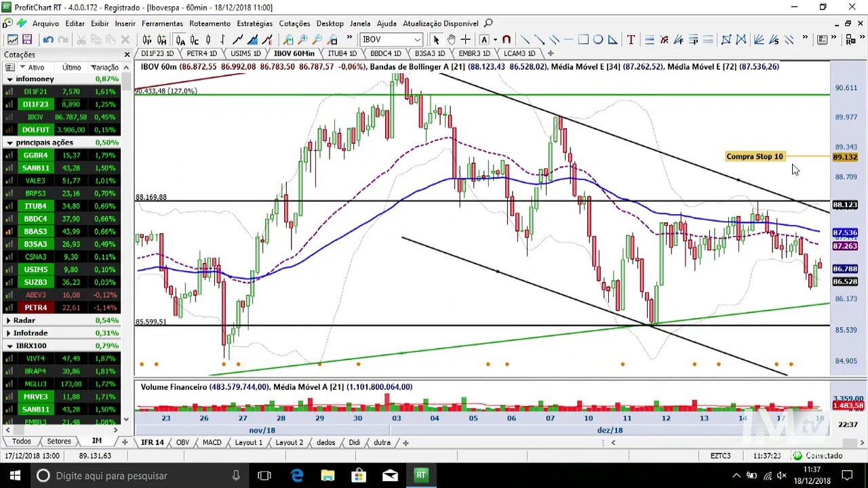The width and height of the screenshot is (868, 488).
Task: Undo the last action
Action: (48, 39)
